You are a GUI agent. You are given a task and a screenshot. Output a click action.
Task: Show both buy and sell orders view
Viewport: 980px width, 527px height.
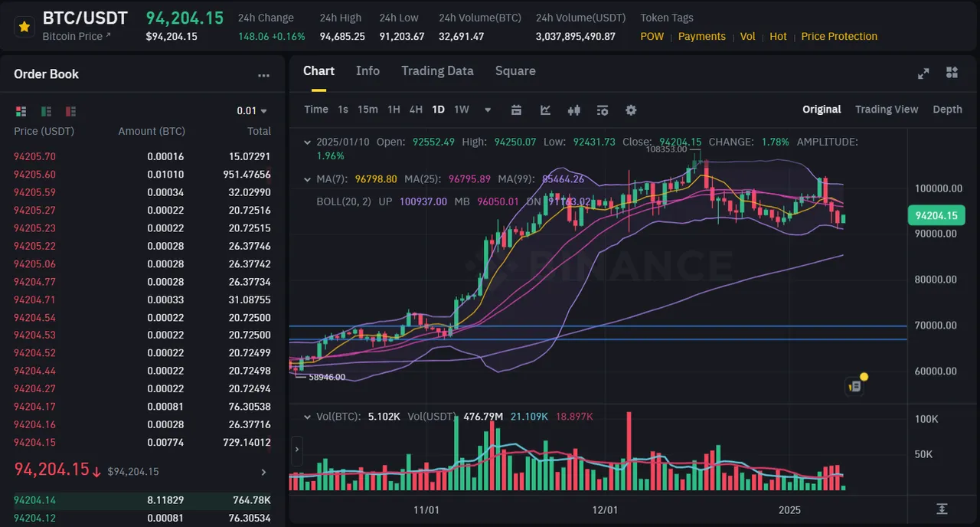click(x=21, y=111)
